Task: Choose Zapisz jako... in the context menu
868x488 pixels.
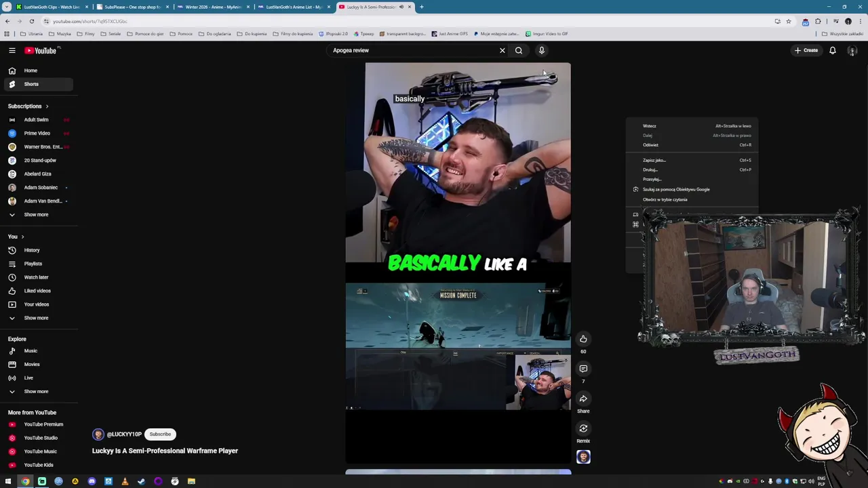Action: [x=692, y=161]
